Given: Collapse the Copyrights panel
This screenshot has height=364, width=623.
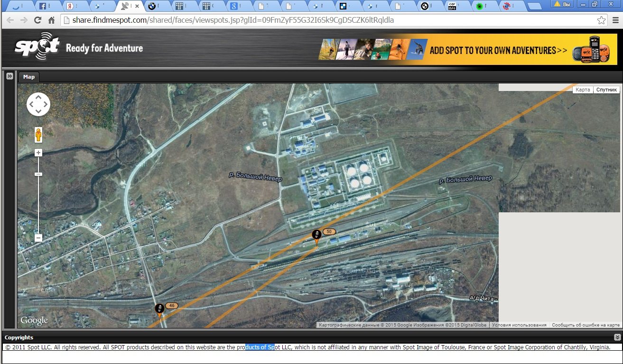Looking at the screenshot, I should 617,337.
